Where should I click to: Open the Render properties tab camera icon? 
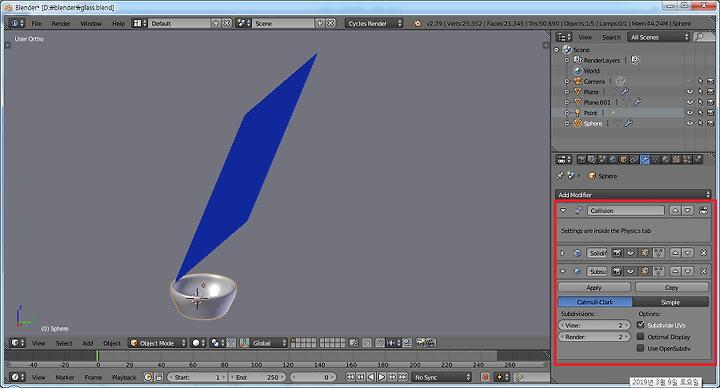coord(582,159)
